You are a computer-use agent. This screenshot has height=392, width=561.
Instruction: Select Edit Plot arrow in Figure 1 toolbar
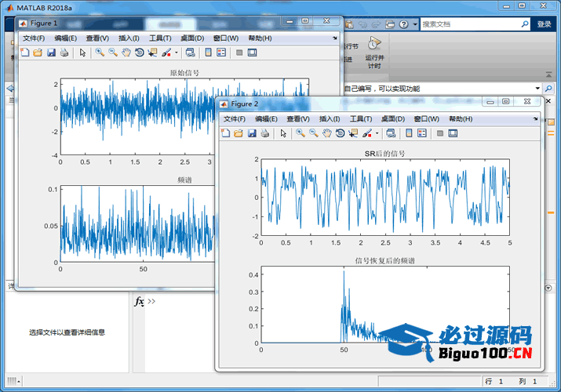82,53
